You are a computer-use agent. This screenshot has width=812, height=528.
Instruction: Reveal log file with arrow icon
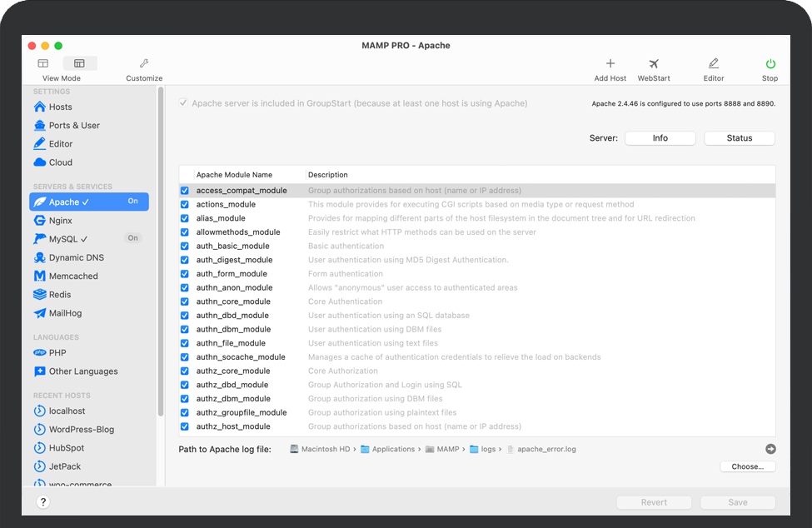click(770, 449)
